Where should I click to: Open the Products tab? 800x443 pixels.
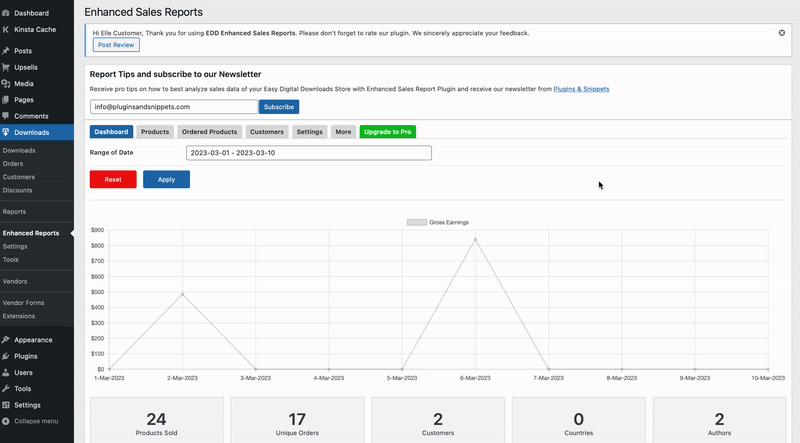[155, 132]
